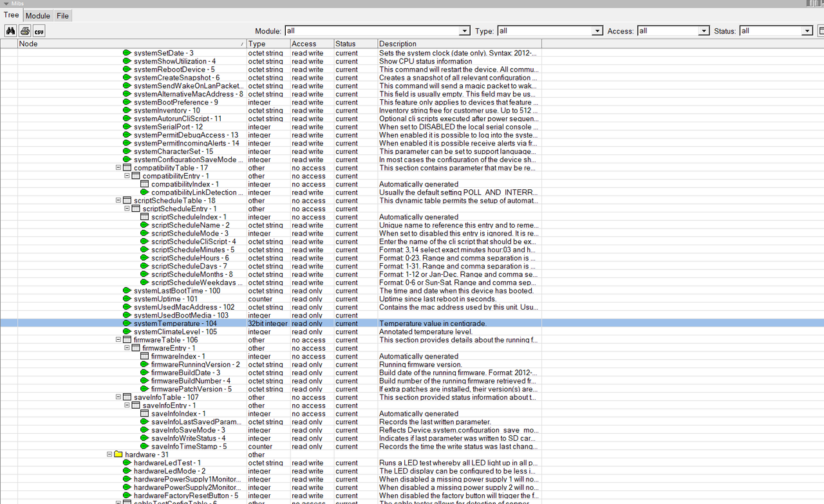Click green icon of scriptScheduleHours - 6
This screenshot has height=504, width=824.
(145, 258)
